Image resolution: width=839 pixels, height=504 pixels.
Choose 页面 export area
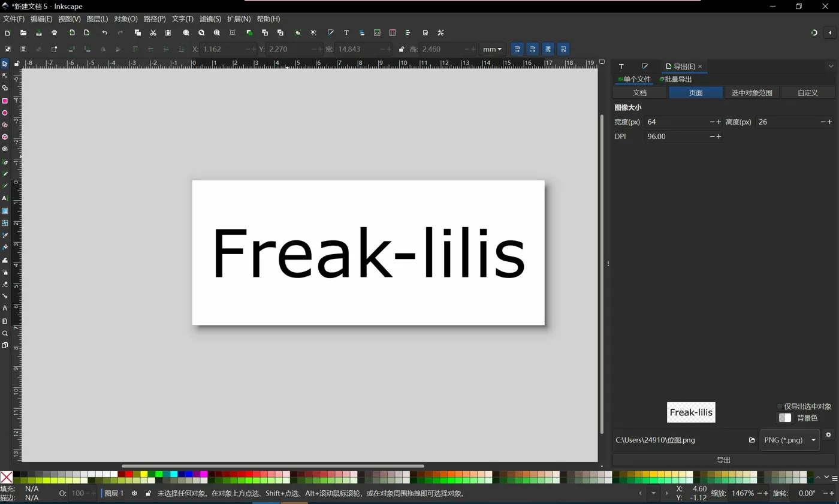(696, 93)
